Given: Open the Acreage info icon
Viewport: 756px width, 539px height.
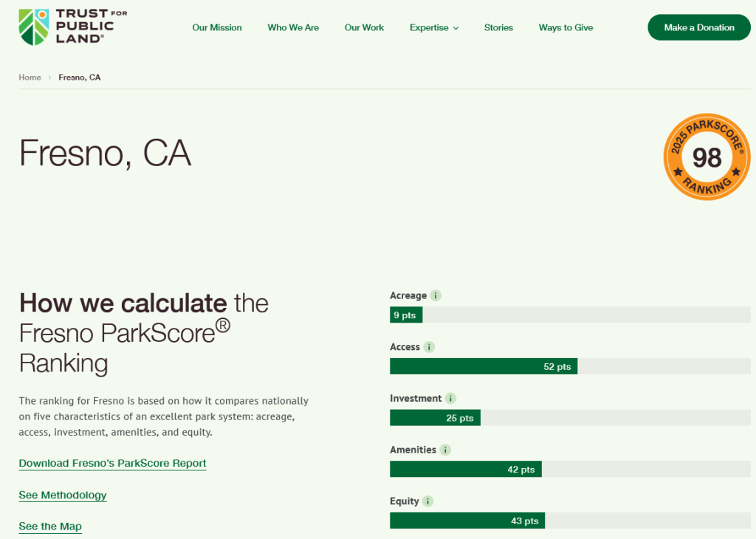Looking at the screenshot, I should pyautogui.click(x=436, y=295).
